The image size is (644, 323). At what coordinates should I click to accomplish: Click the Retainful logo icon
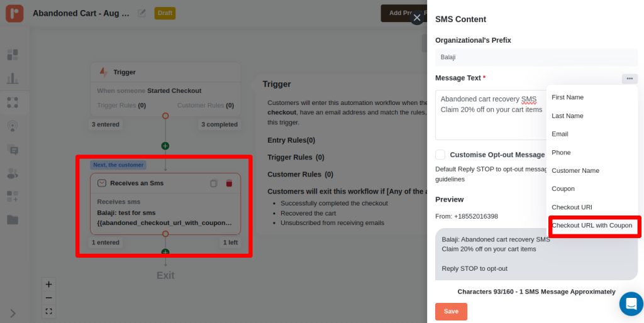pos(14,13)
